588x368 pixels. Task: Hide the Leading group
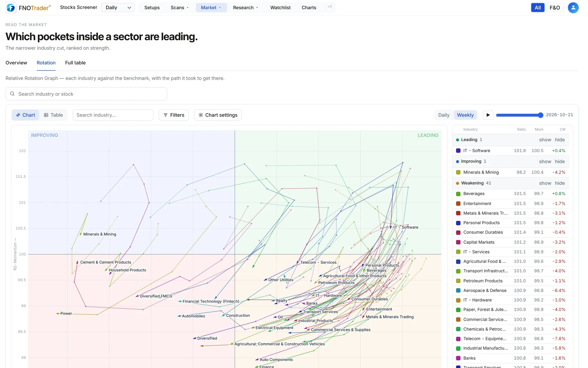[x=560, y=140]
